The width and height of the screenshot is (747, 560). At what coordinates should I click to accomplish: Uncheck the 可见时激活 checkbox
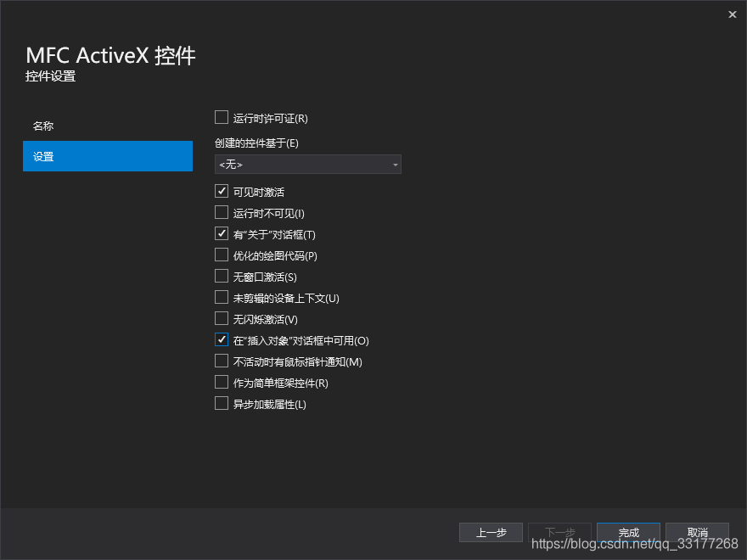pos(222,191)
